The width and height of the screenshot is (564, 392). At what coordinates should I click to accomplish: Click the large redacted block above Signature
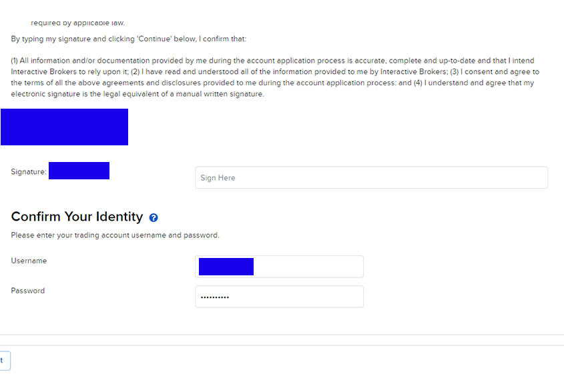pyautogui.click(x=64, y=127)
